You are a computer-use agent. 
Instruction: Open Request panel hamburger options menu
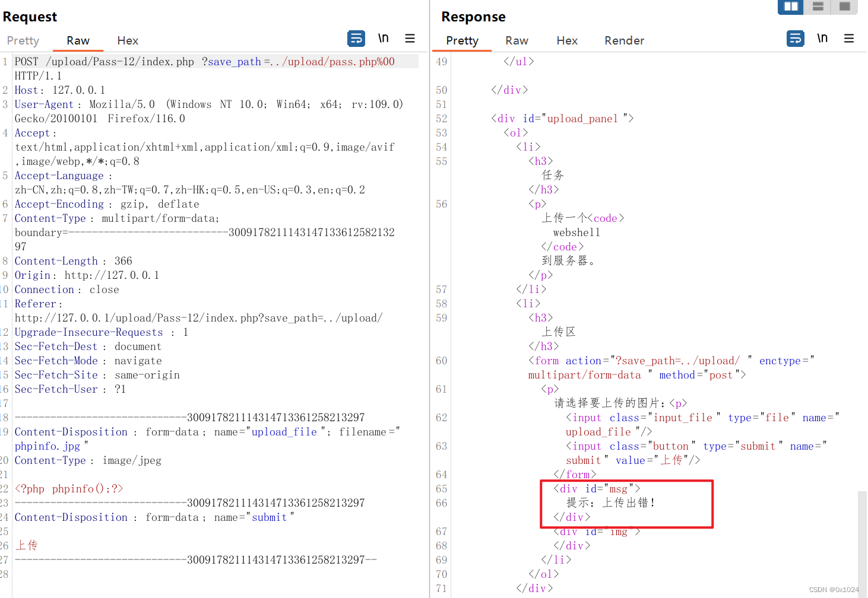coord(410,39)
